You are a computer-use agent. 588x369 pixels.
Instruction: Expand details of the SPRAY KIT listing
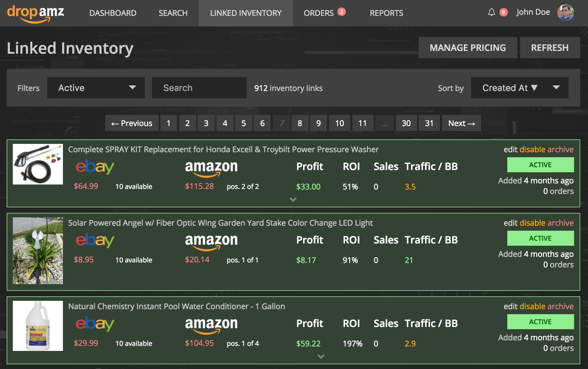tap(293, 200)
